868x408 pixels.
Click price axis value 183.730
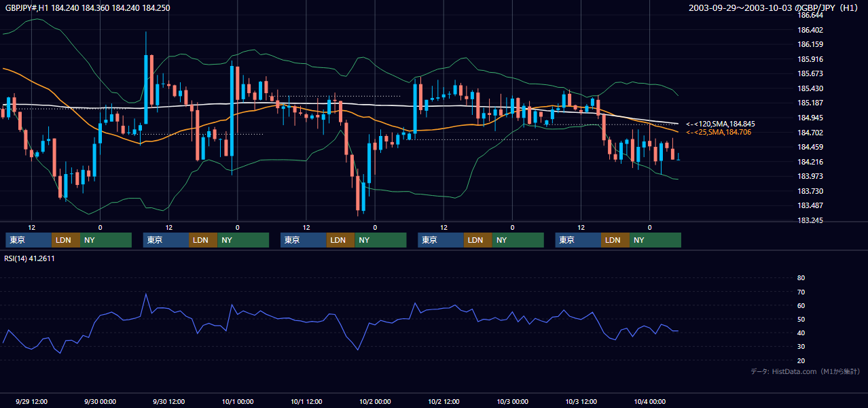810,191
